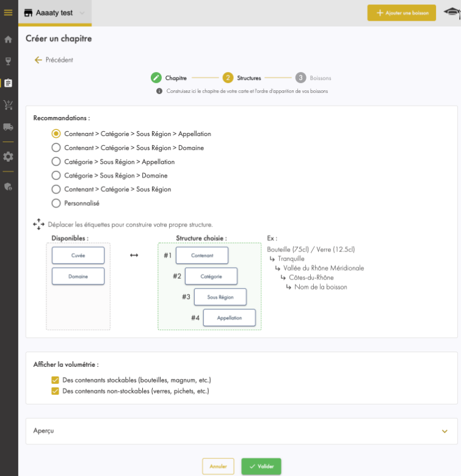
Task: Click the graduation cap help icon
Action: (452, 13)
